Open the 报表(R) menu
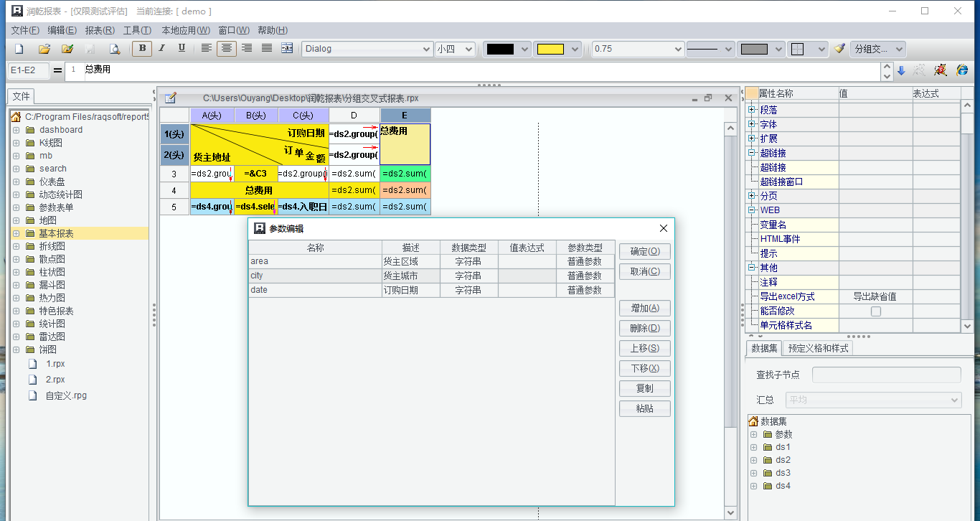The width and height of the screenshot is (980, 521). point(100,30)
